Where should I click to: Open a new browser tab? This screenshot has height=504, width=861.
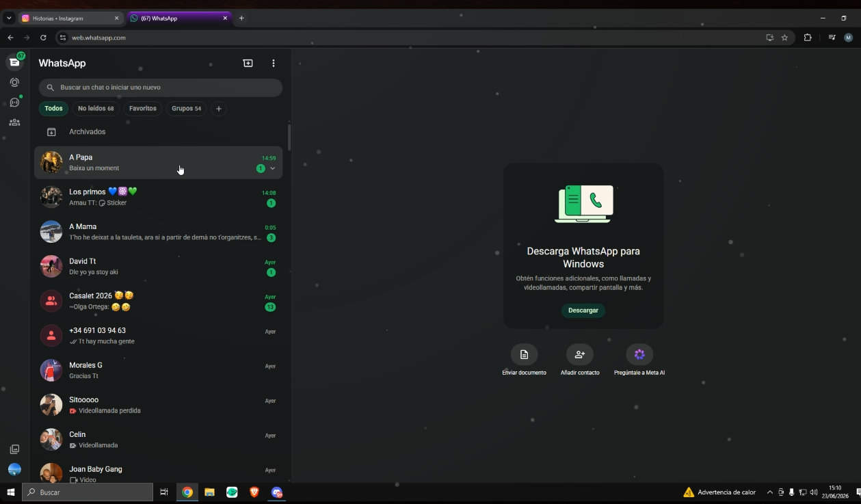241,18
